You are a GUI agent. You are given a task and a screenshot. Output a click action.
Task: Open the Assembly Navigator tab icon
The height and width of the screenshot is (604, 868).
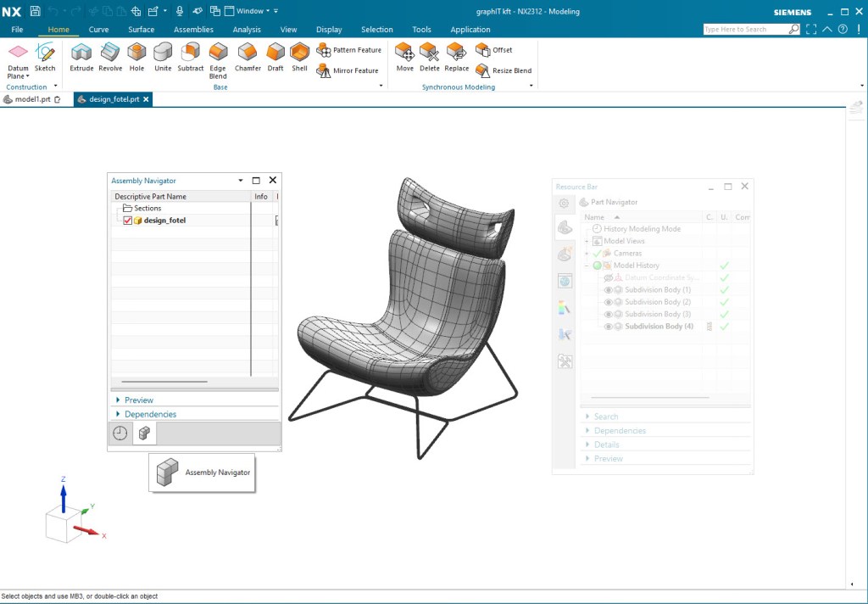[x=144, y=433]
